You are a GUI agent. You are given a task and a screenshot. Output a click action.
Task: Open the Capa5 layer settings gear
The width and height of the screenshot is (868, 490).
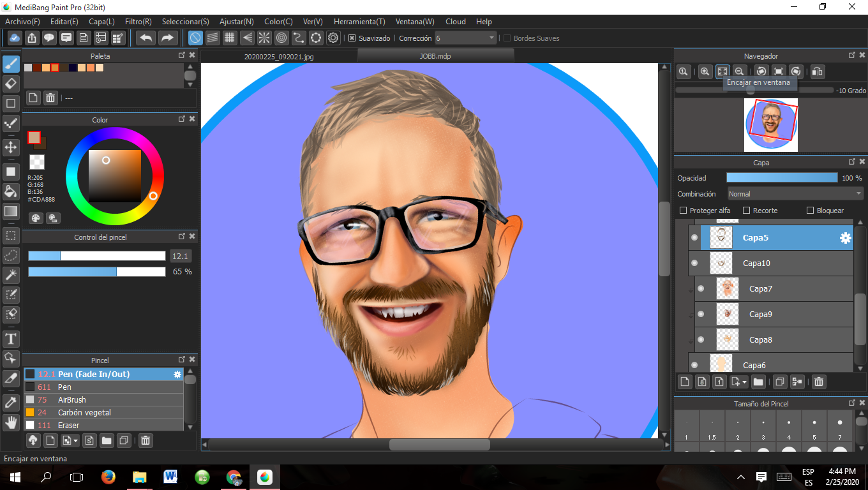pyautogui.click(x=845, y=238)
